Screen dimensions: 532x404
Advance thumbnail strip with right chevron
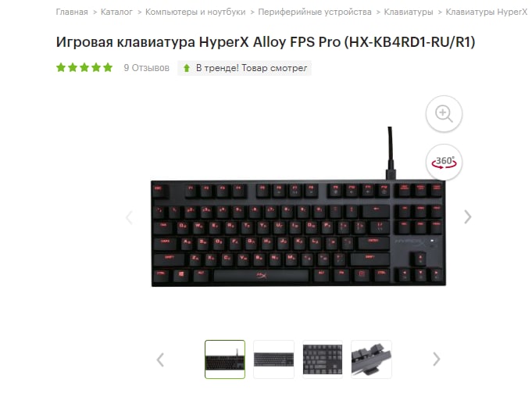click(x=437, y=359)
